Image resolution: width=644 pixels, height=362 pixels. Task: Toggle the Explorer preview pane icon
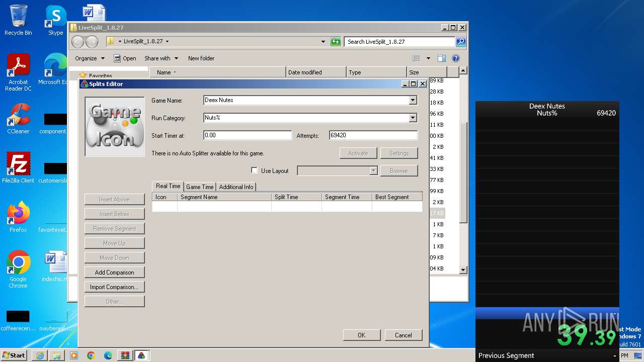pos(441,58)
